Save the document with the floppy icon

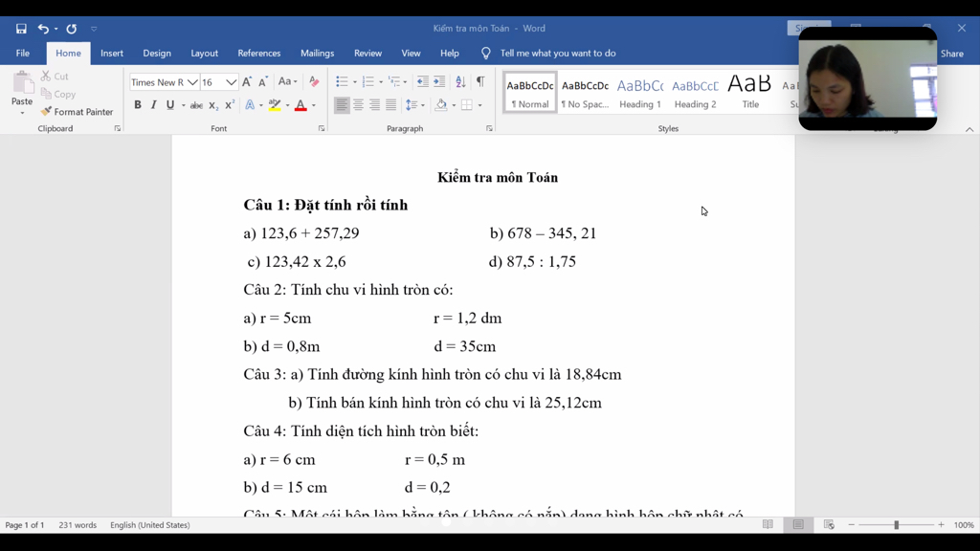click(21, 29)
